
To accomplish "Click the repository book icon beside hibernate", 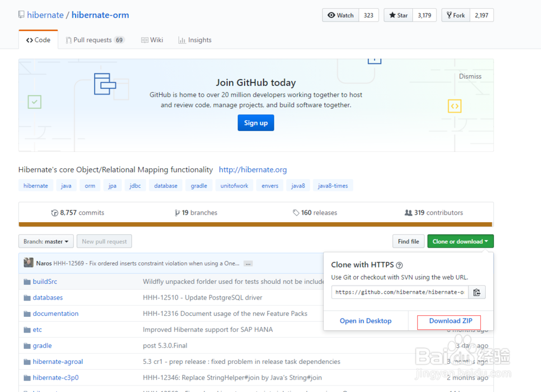I will pos(22,15).
